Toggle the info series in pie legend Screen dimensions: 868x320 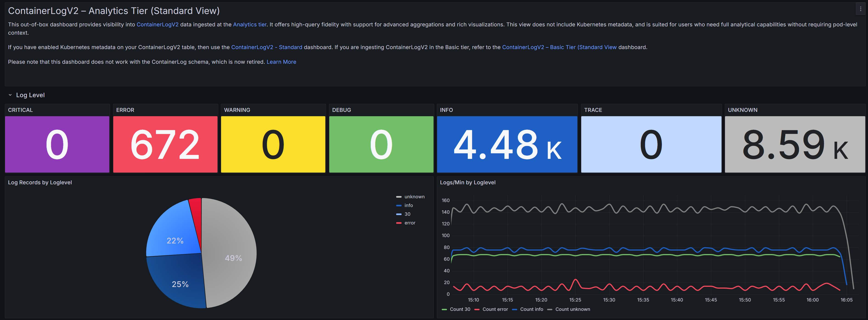(408, 206)
